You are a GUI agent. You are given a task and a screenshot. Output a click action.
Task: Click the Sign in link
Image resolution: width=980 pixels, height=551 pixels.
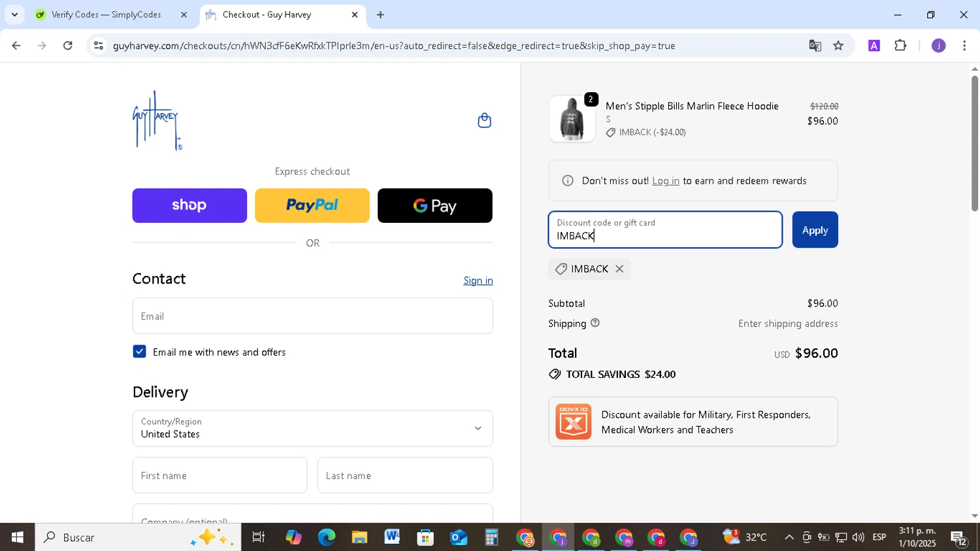478,280
